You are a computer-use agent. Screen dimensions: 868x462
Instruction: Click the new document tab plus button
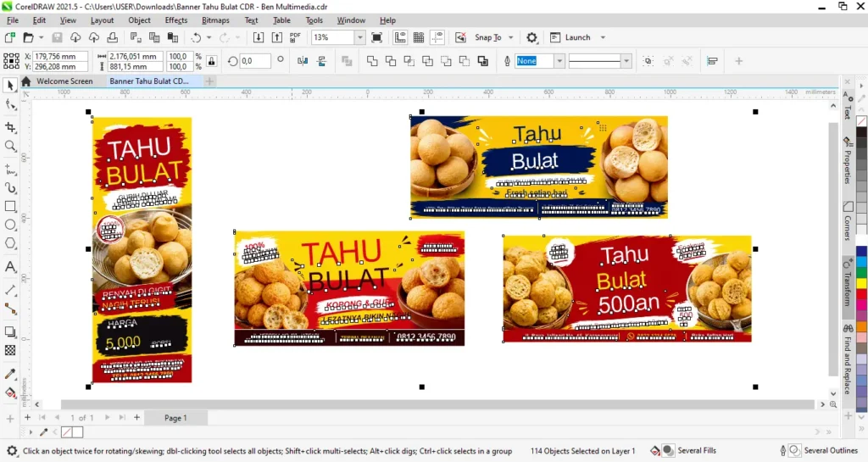tap(210, 81)
